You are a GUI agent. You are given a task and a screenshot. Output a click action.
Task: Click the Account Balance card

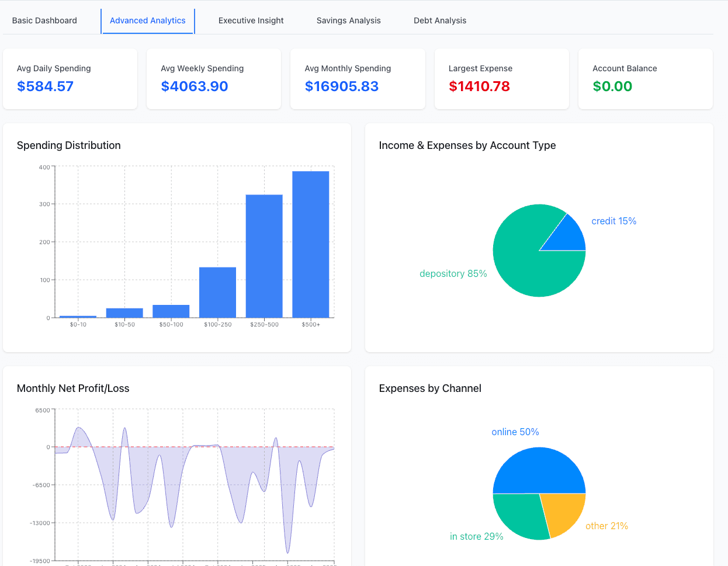click(x=645, y=79)
